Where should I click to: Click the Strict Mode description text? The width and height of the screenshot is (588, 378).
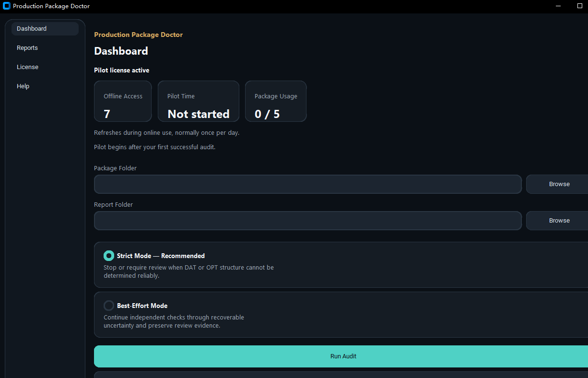coord(188,272)
